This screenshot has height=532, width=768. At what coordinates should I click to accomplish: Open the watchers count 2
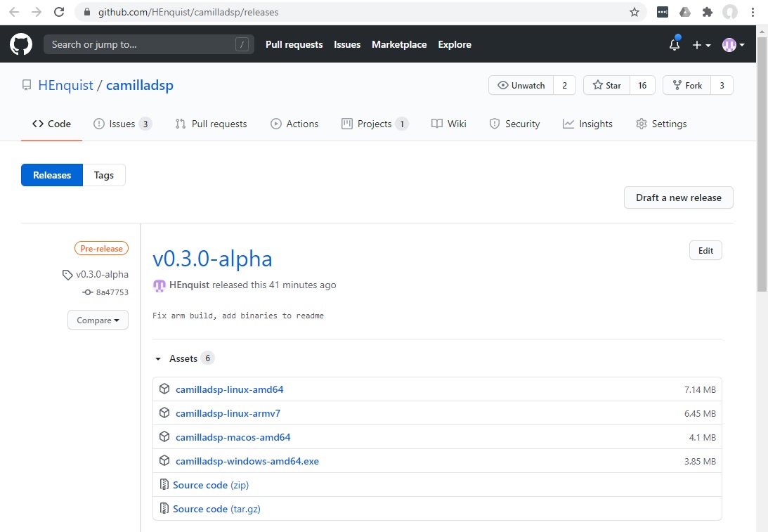[x=565, y=85]
